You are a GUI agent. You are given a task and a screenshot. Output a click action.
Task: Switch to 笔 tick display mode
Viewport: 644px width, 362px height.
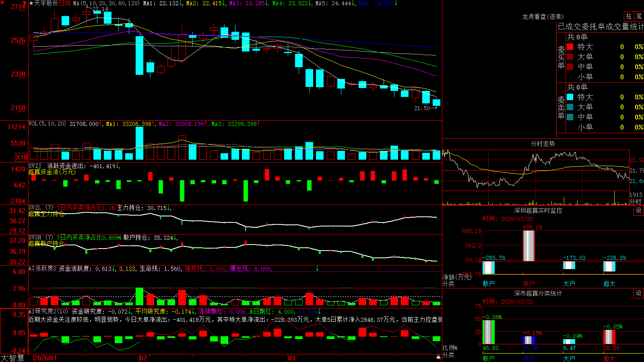639,16
